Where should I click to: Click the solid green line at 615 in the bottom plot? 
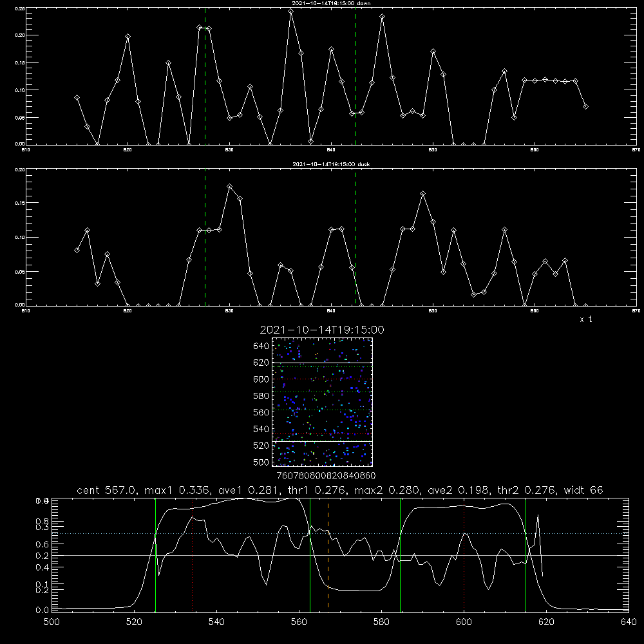pyautogui.click(x=526, y=554)
